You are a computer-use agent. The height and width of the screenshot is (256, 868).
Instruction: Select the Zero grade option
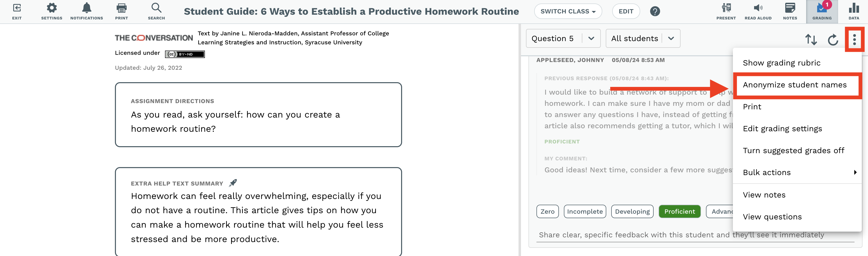pyautogui.click(x=547, y=212)
